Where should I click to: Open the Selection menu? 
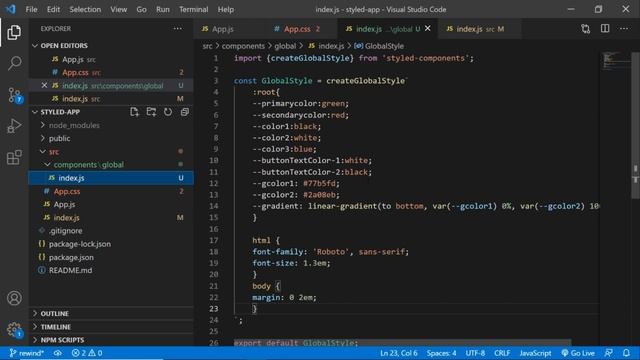point(85,9)
